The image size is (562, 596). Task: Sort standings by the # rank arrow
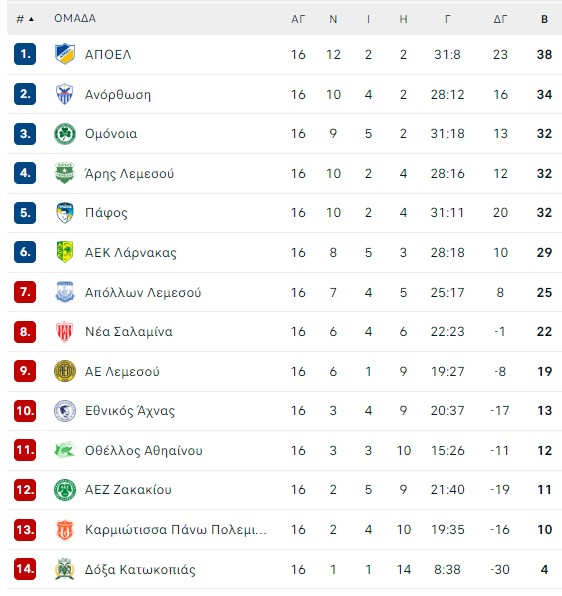click(x=25, y=19)
